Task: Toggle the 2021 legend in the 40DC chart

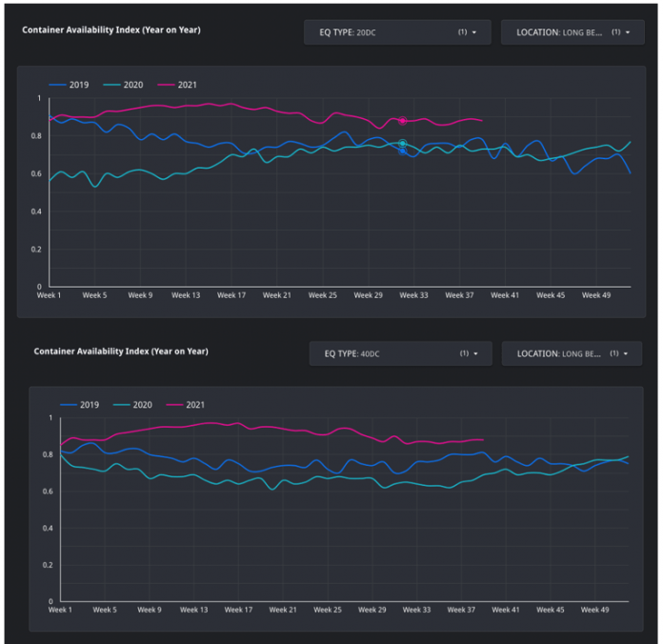Action: click(x=186, y=405)
